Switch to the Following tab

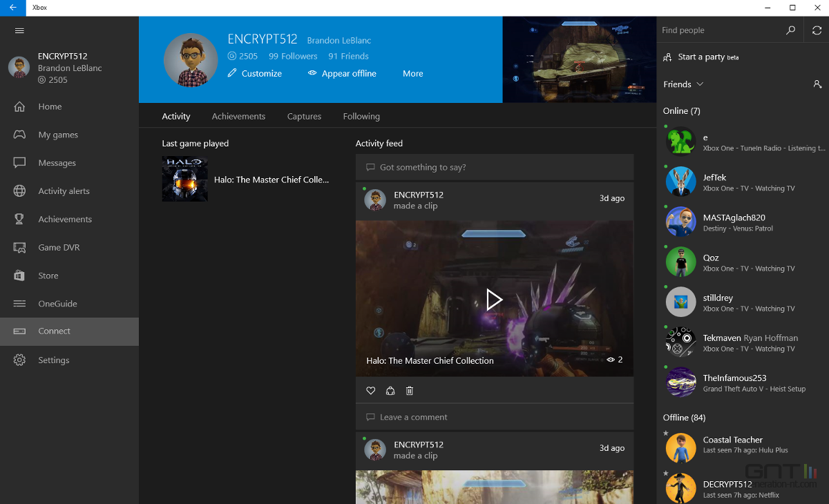pos(361,116)
